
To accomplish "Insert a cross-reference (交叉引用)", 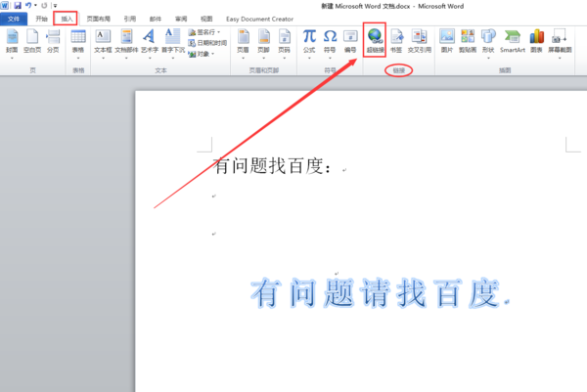I will [420, 41].
